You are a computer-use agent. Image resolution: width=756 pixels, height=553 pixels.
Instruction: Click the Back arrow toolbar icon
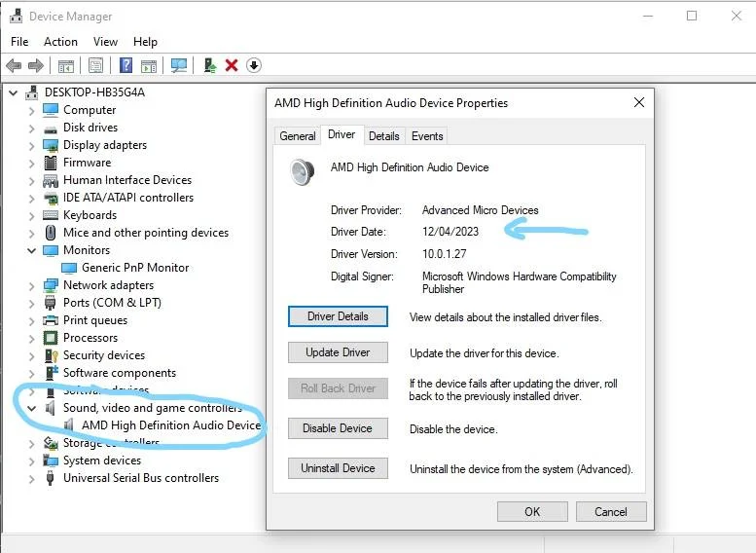point(14,65)
